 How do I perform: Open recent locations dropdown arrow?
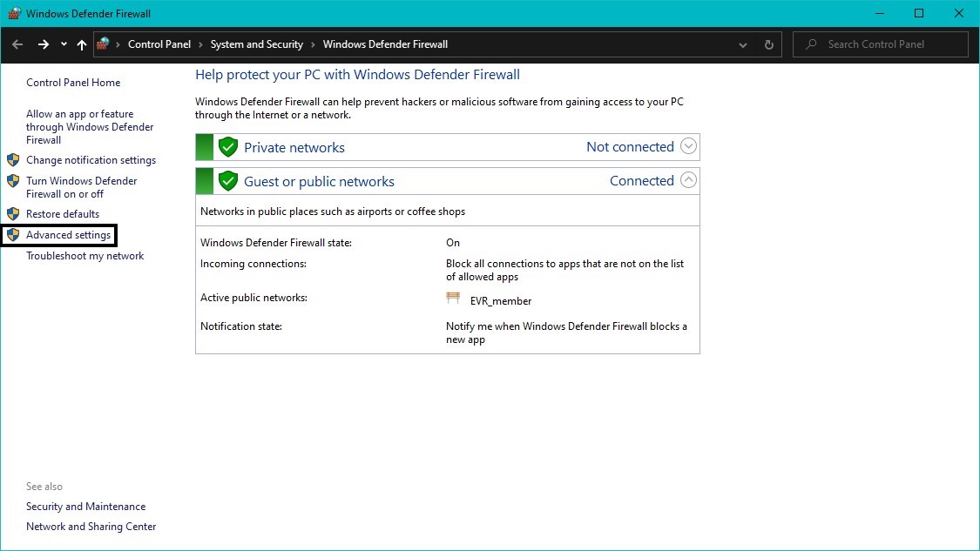(x=64, y=44)
